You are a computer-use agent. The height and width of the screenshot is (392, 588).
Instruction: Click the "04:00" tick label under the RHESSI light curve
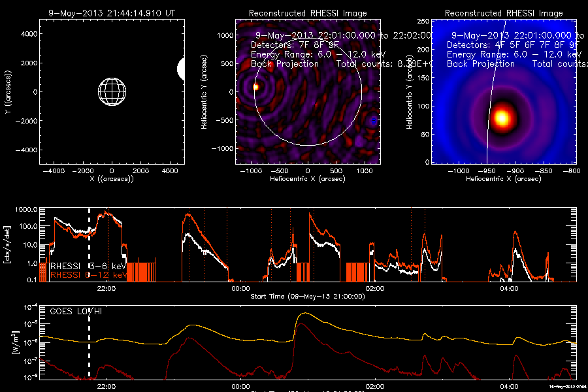[509, 289]
